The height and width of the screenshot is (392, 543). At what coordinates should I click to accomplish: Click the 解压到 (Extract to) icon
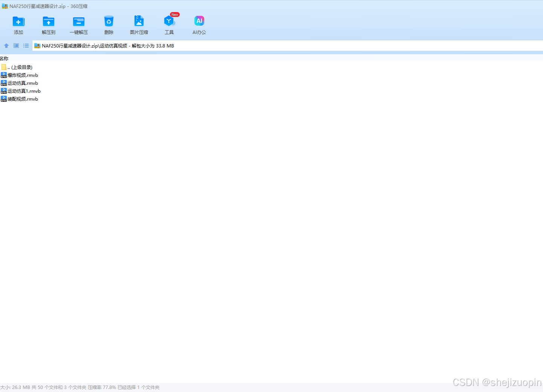[x=49, y=21]
